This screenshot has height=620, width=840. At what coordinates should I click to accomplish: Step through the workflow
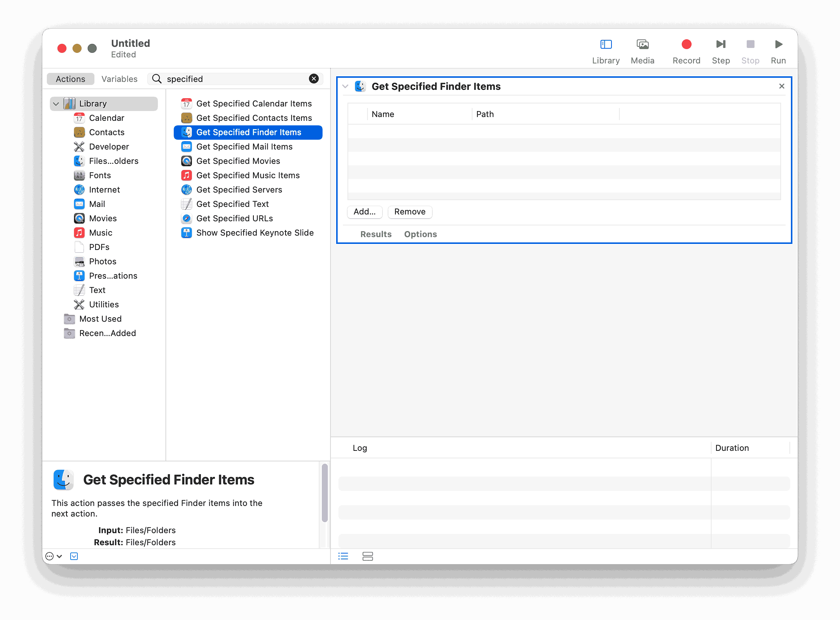721,44
